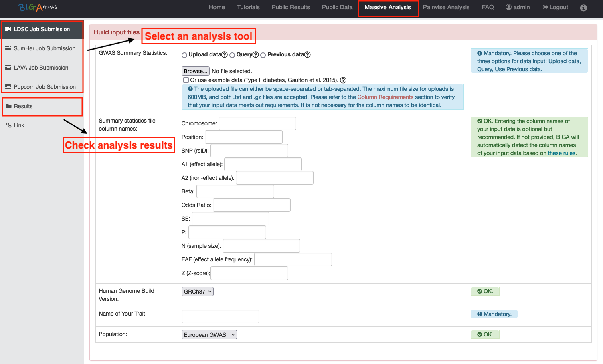Open the Public Results menu item

pyautogui.click(x=291, y=7)
